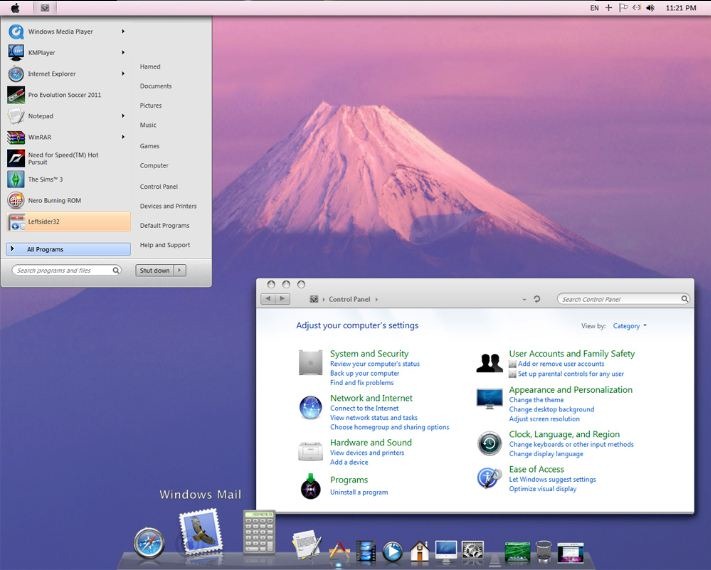Launch Pro Evolution Soccer 2011
Viewport: 711px width, 570px height.
coord(68,95)
